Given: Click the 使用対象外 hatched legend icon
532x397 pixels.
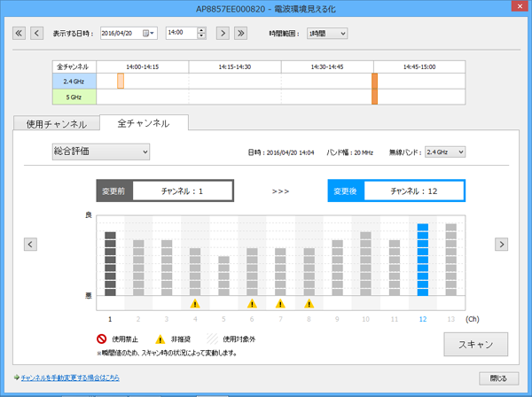Looking at the screenshot, I should [x=213, y=339].
